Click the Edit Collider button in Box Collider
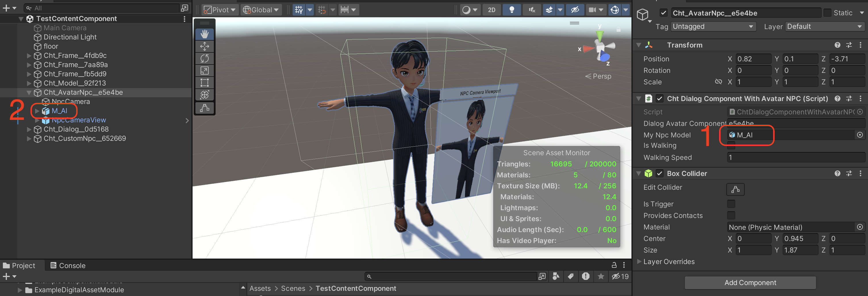This screenshot has width=868, height=296. click(735, 189)
